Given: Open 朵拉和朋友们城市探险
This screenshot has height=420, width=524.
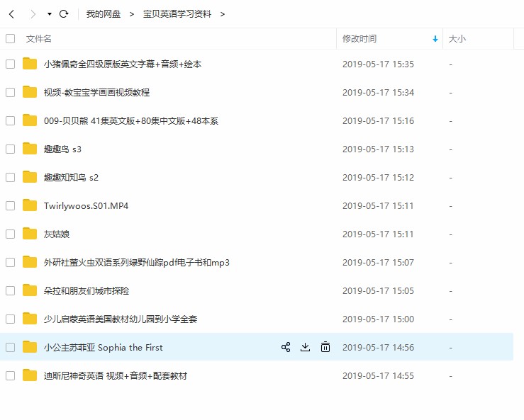Looking at the screenshot, I should tap(87, 291).
